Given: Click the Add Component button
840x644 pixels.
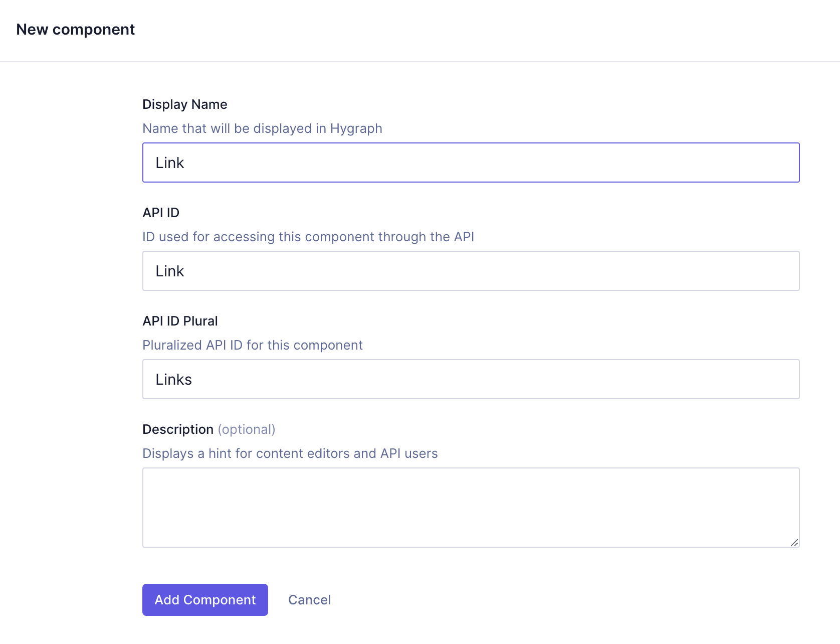Looking at the screenshot, I should coord(204,599).
